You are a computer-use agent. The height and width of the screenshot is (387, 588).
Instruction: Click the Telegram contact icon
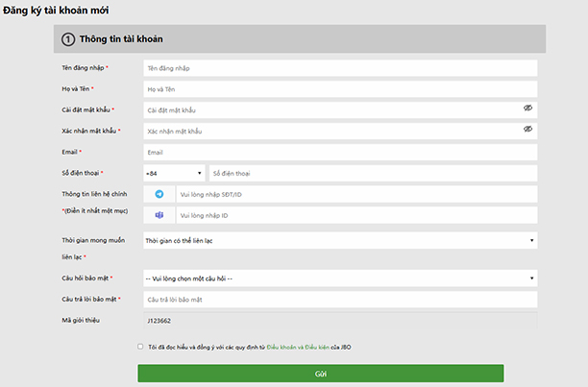159,194
